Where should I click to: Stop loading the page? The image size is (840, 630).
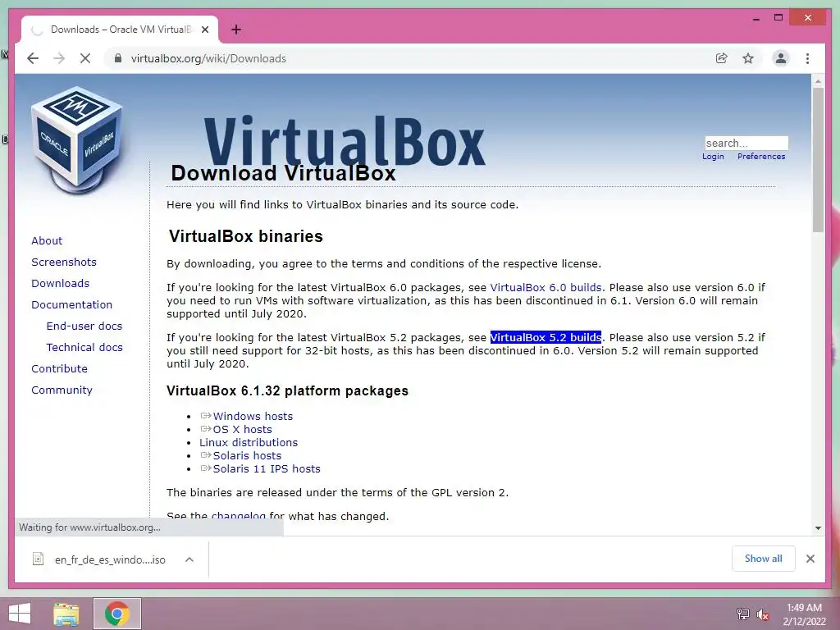point(85,58)
